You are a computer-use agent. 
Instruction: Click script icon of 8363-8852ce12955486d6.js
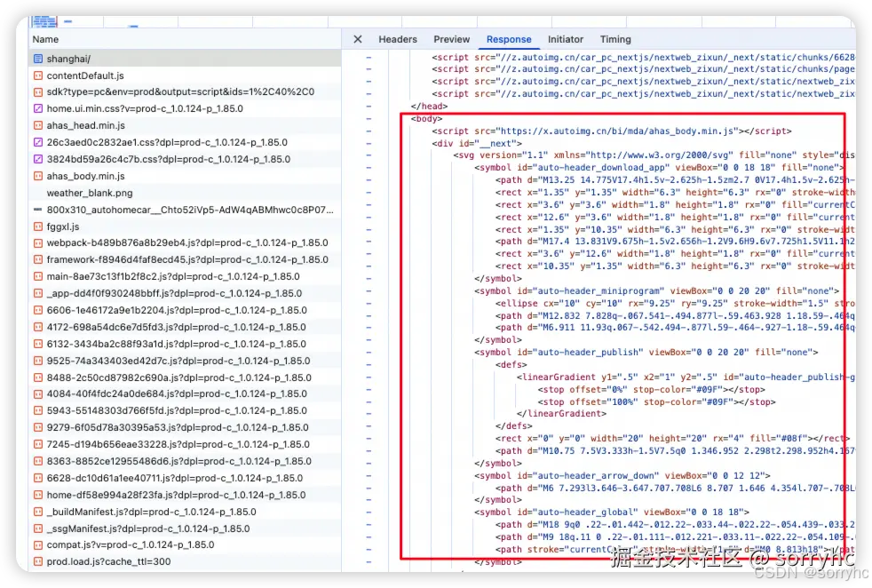tap(38, 461)
